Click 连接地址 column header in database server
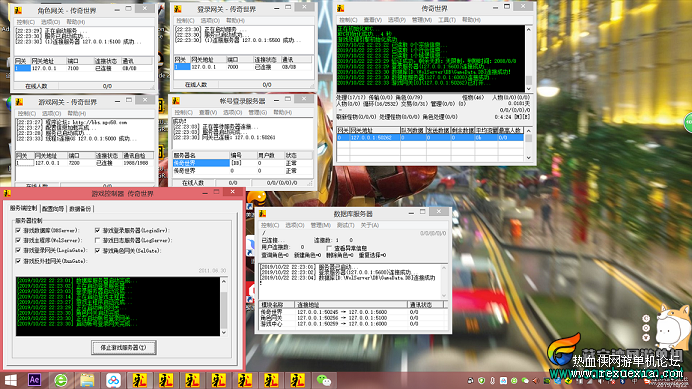The width and height of the screenshot is (692, 389). (x=351, y=305)
